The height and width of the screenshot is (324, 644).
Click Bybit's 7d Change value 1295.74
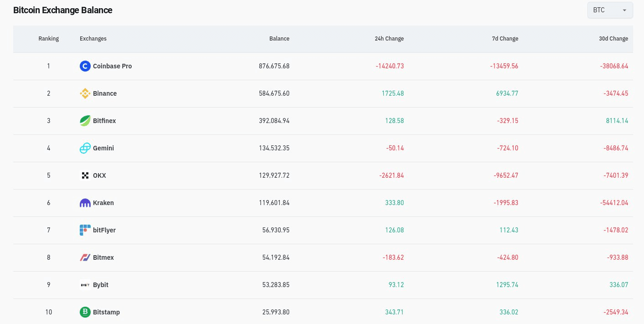point(507,285)
